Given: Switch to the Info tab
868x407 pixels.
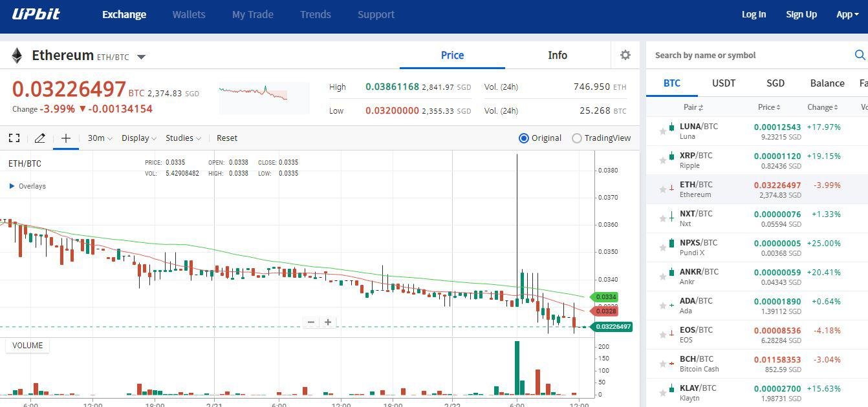Looking at the screenshot, I should pos(557,55).
